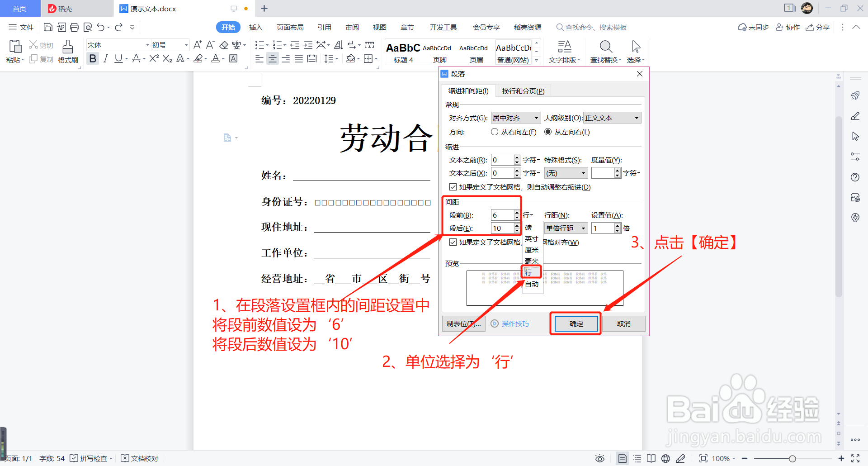This screenshot has height=466, width=868.
Task: Open the outline level dropdown 正文文本
Action: [x=612, y=118]
